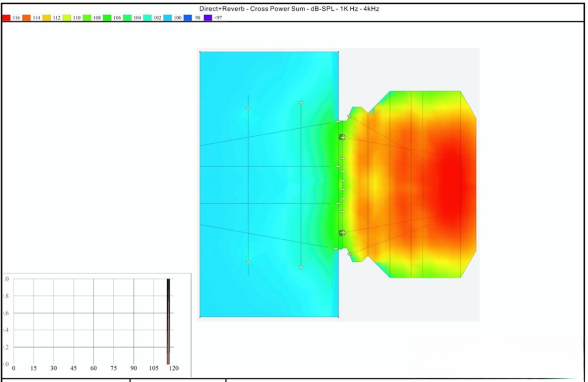This screenshot has width=588, height=382.
Task: Select the purple <97 dB legend swatch
Action: (x=208, y=18)
